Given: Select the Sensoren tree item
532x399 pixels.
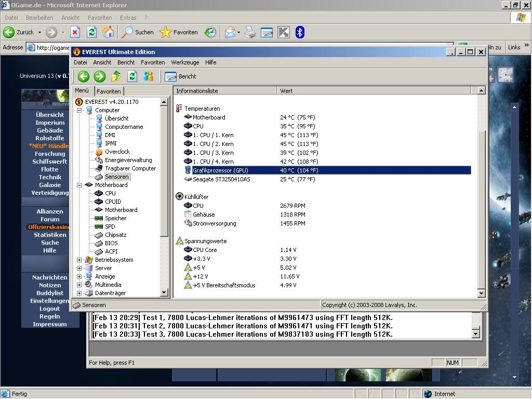Looking at the screenshot, I should tap(117, 177).
